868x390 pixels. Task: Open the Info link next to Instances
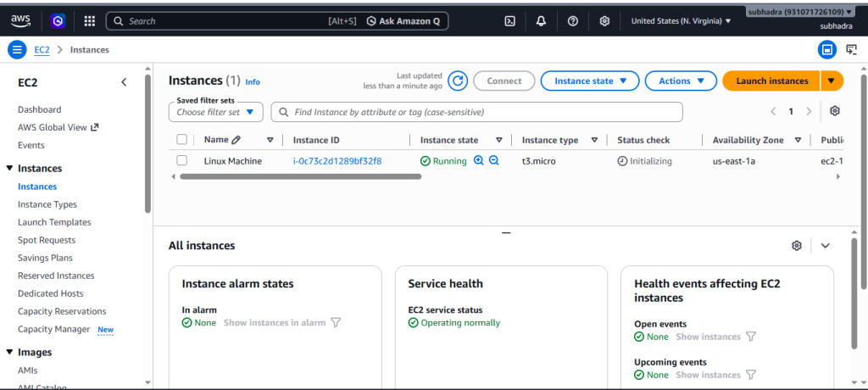click(x=253, y=82)
